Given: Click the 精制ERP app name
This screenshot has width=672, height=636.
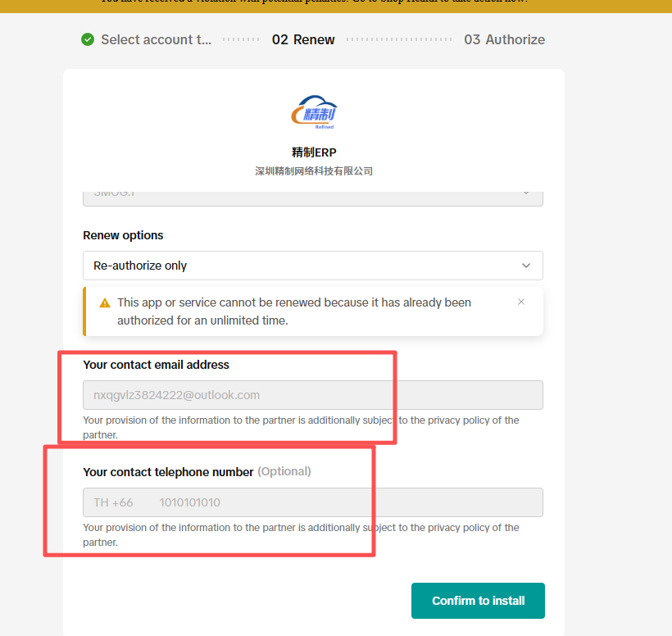Looking at the screenshot, I should (x=314, y=152).
